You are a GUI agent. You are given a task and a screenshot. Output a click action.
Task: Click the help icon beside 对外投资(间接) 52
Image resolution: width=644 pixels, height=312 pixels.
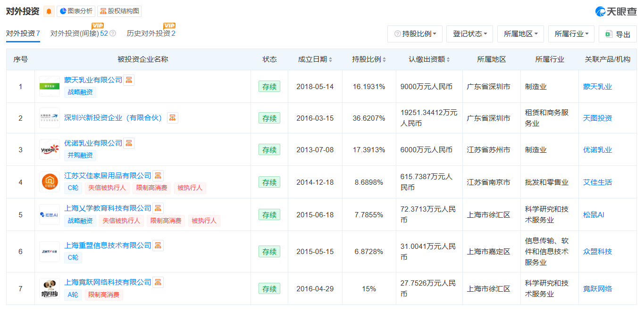(x=113, y=33)
